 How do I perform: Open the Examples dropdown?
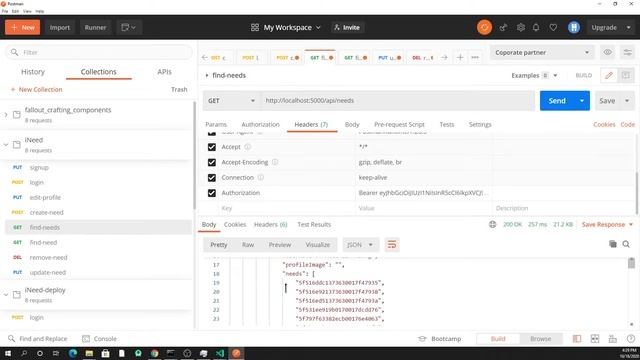pos(534,76)
